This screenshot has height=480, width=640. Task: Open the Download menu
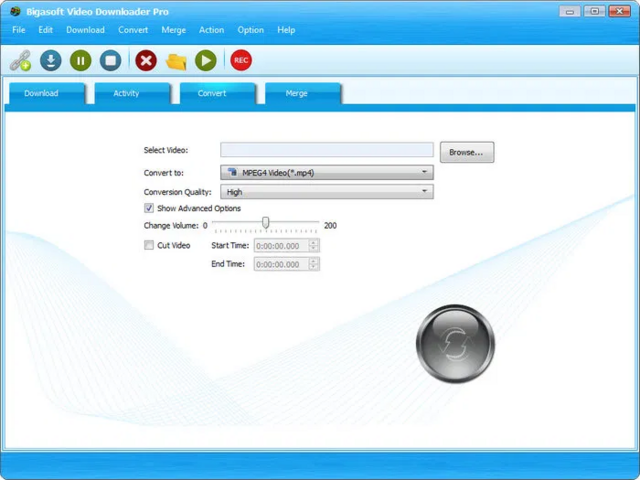point(85,30)
